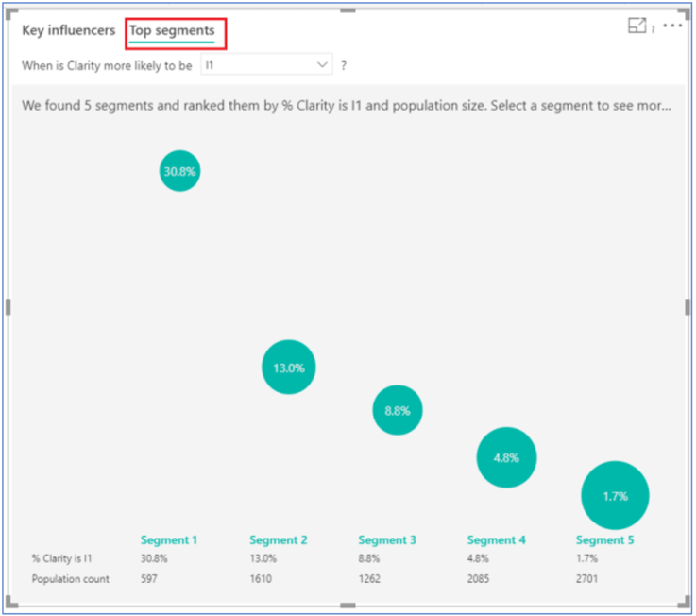Image resolution: width=696 pixels, height=616 pixels.
Task: Switch to the Key influencers tab
Action: 69,30
